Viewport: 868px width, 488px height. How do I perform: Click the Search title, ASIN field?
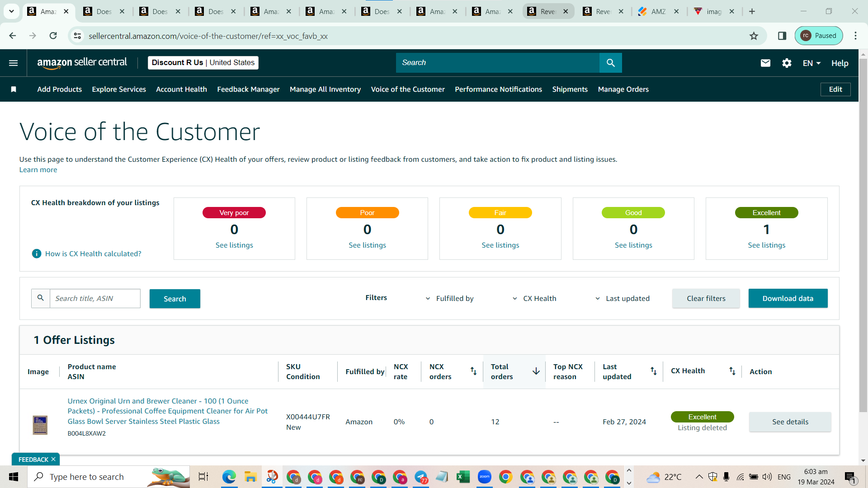coord(95,299)
